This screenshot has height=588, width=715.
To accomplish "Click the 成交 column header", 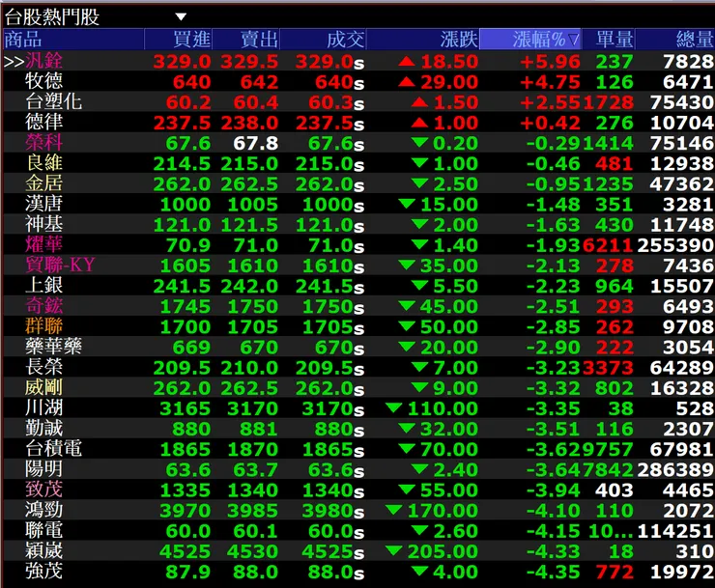I will (323, 40).
